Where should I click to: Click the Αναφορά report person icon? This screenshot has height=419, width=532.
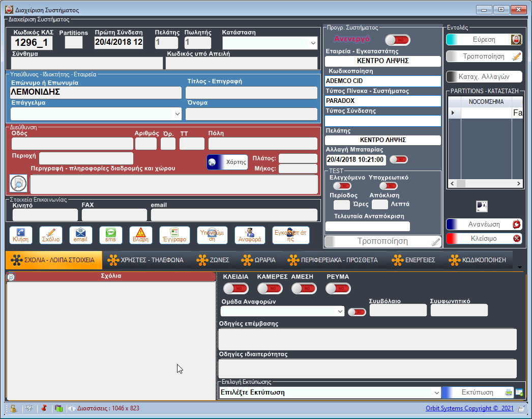click(249, 235)
